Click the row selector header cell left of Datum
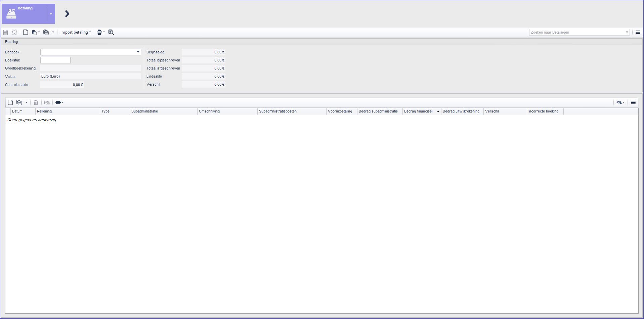Viewport: 644px width, 319px height. (8, 111)
